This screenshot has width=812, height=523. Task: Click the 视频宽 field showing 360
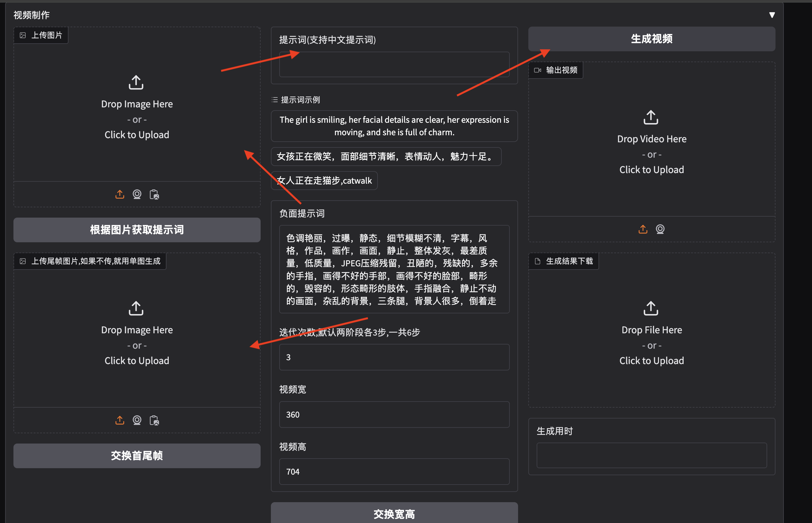(394, 415)
